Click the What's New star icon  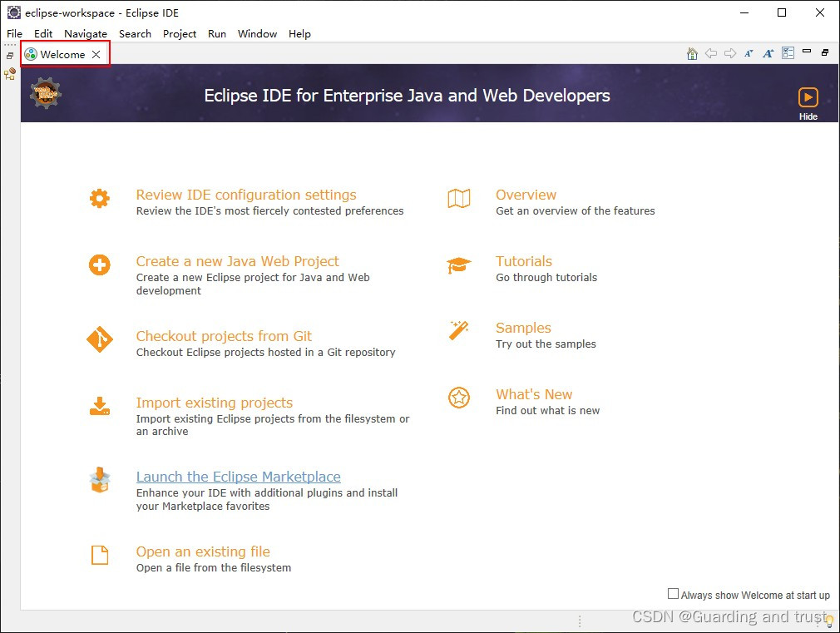tap(459, 398)
